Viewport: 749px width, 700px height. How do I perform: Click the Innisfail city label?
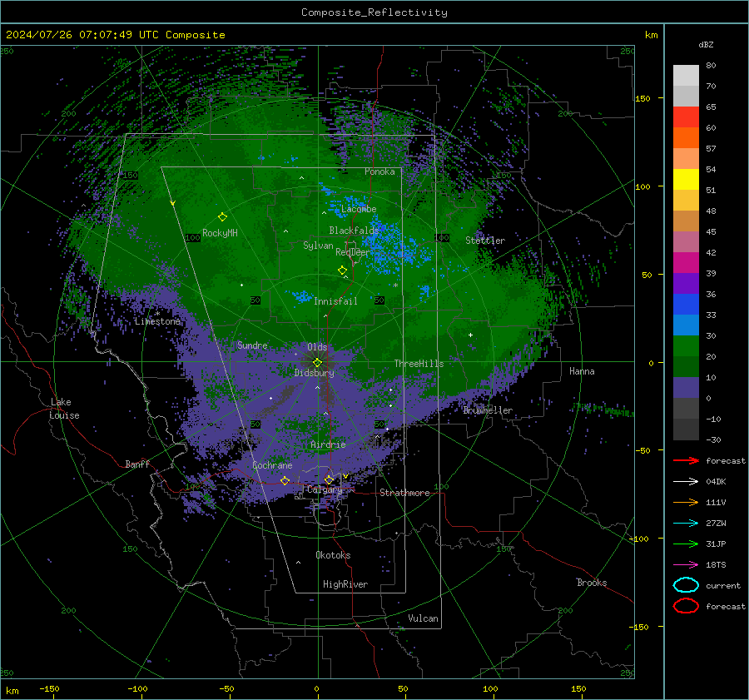coord(335,301)
